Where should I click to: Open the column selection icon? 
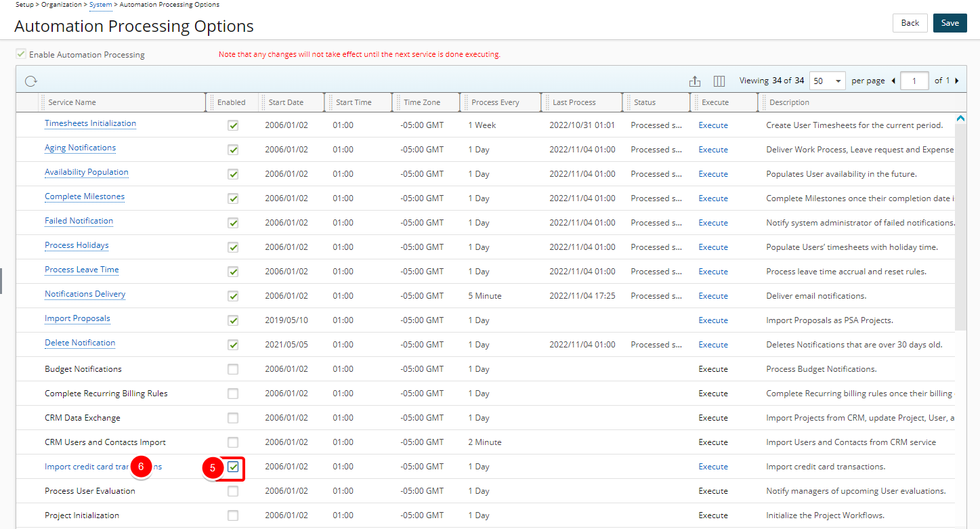[719, 81]
